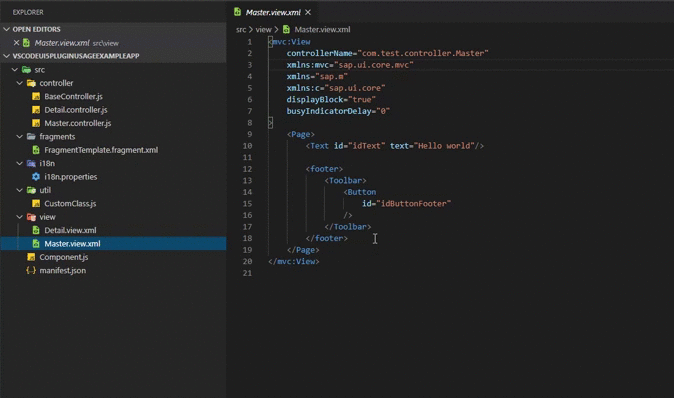
Task: Click the XML icon of Detail.view.xml
Action: (x=36, y=230)
